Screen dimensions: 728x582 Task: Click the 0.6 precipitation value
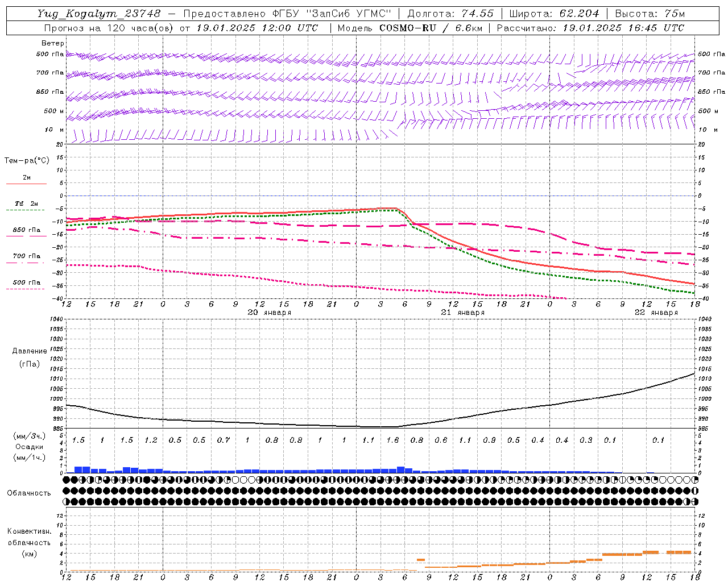[441, 440]
